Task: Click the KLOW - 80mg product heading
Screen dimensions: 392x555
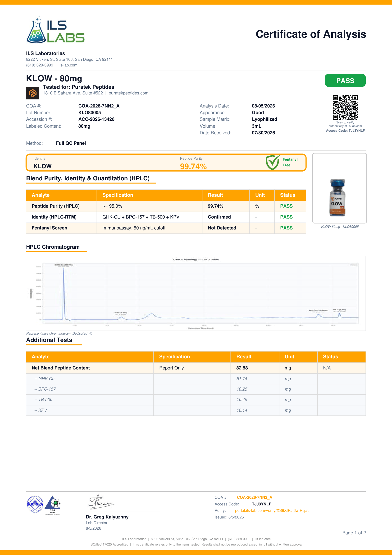Action: (54, 79)
